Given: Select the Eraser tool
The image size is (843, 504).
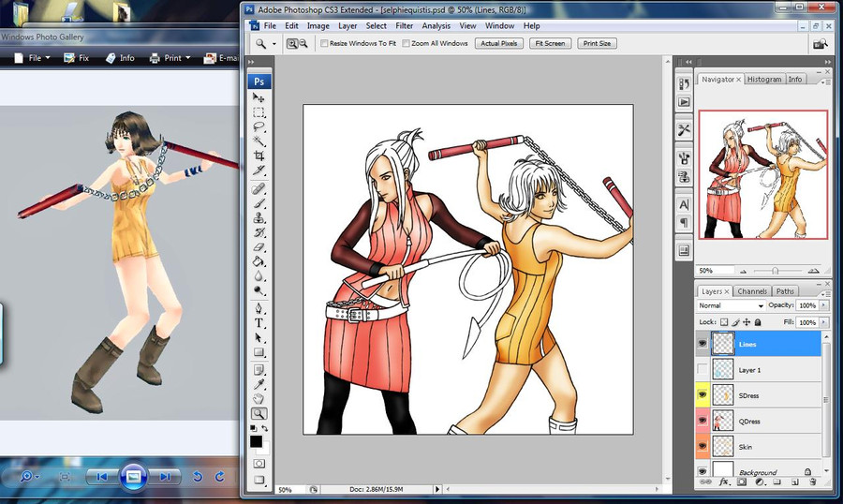Looking at the screenshot, I should click(x=259, y=247).
